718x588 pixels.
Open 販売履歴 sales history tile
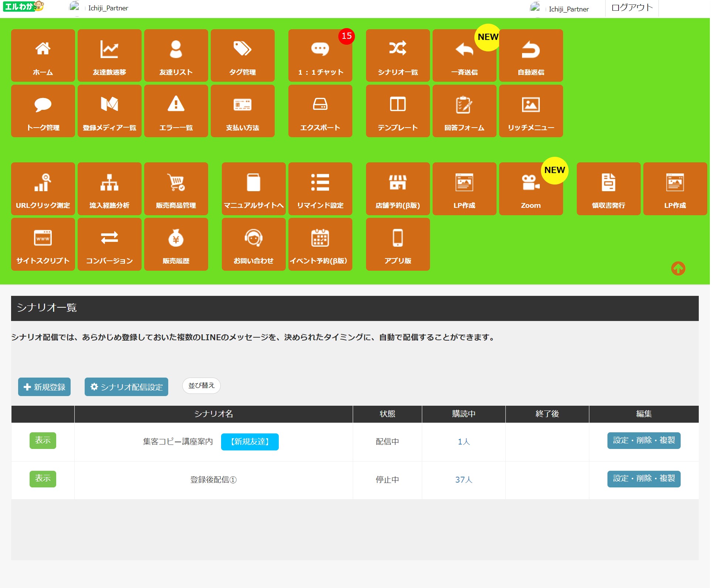point(176,244)
